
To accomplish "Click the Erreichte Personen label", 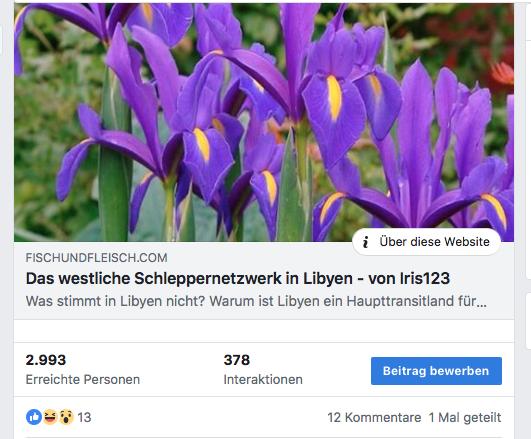I will pyautogui.click(x=83, y=379).
